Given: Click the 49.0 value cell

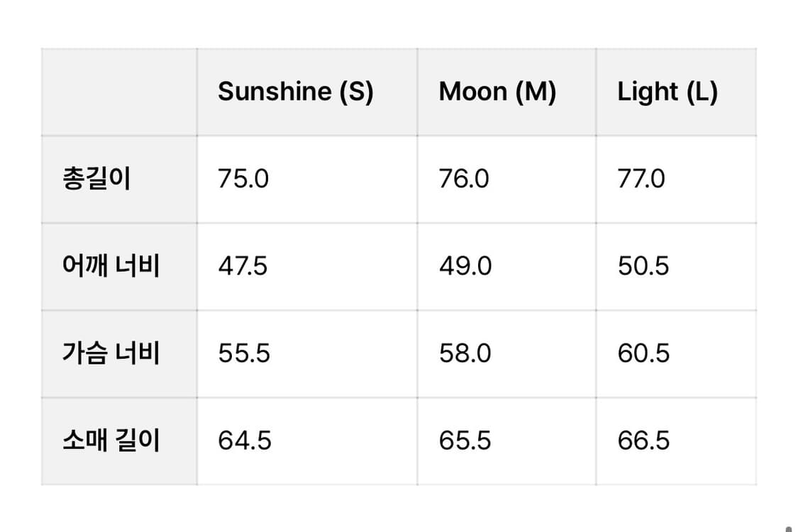Looking at the screenshot, I should pyautogui.click(x=465, y=267).
